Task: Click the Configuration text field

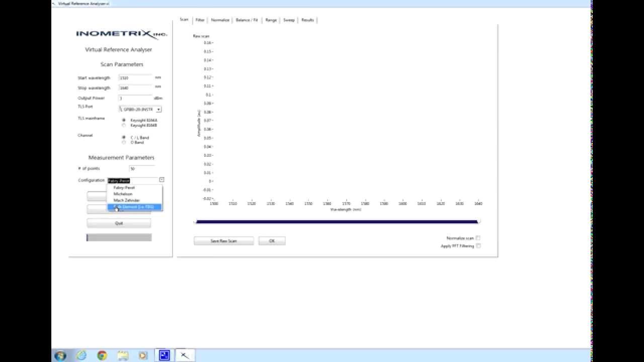Action: [133, 180]
